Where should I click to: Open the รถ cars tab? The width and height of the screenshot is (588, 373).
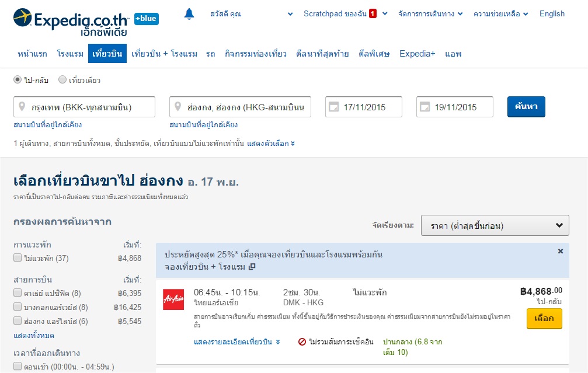211,54
